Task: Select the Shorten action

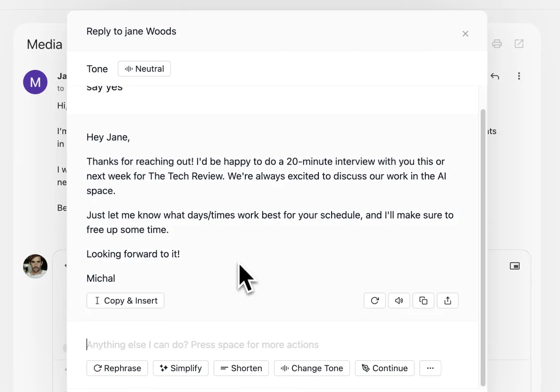Action: point(241,368)
